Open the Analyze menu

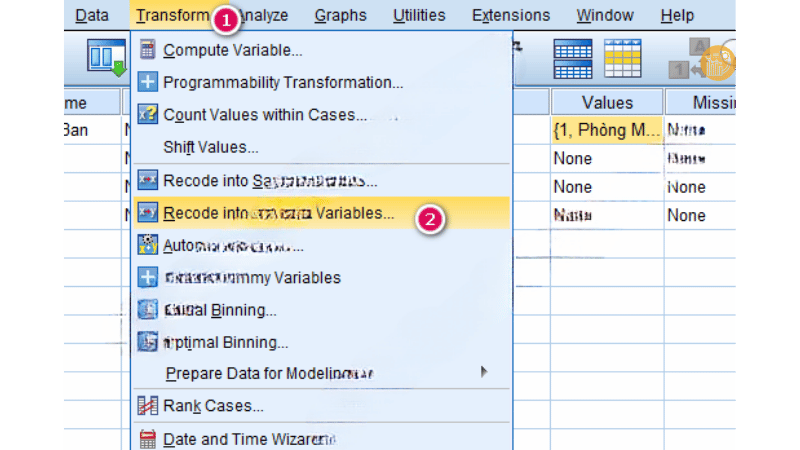click(264, 15)
